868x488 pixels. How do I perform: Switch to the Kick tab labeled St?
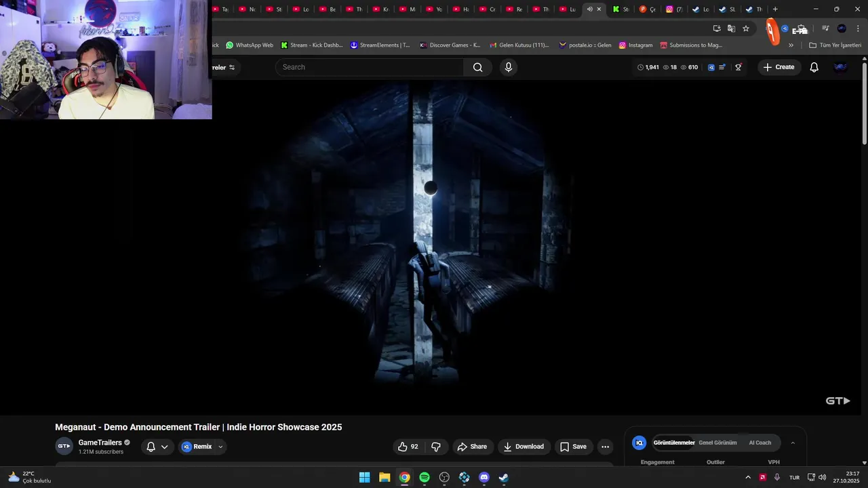click(x=620, y=9)
